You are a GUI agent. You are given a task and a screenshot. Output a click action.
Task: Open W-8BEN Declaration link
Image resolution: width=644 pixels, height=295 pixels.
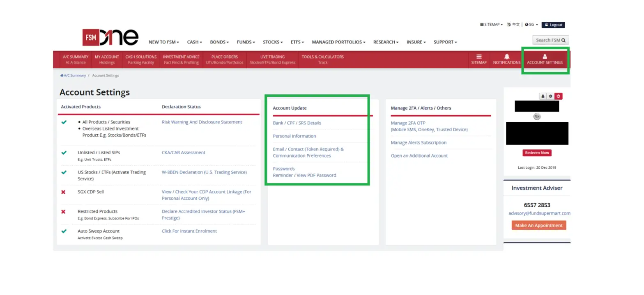click(204, 172)
